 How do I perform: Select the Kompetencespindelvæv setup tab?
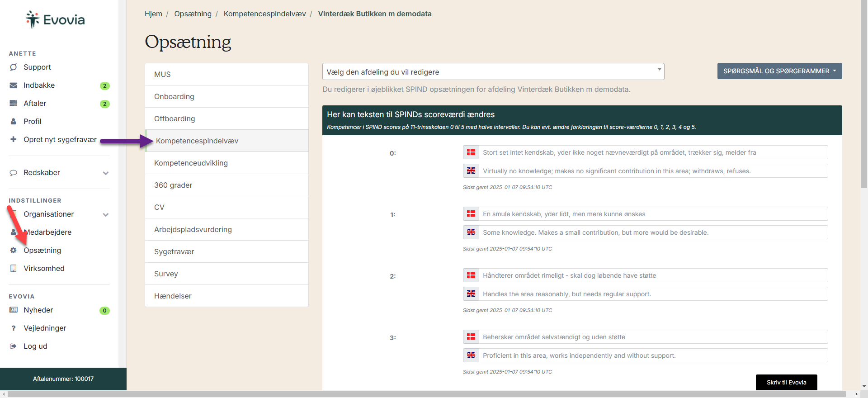[x=226, y=141]
